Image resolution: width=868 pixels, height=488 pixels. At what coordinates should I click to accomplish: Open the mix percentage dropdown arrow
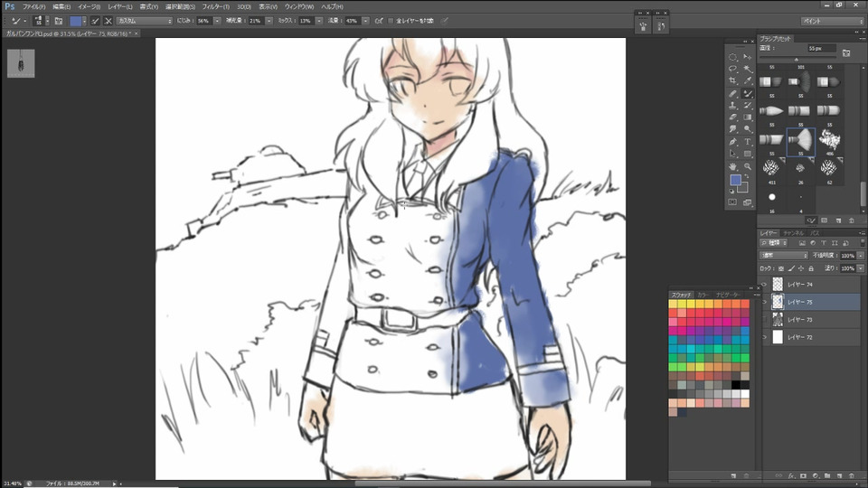coord(319,21)
